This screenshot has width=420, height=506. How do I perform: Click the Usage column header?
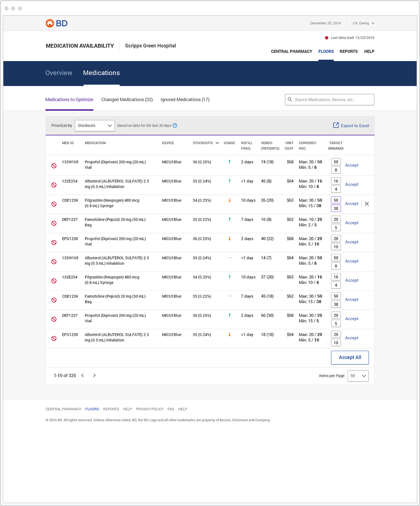229,143
